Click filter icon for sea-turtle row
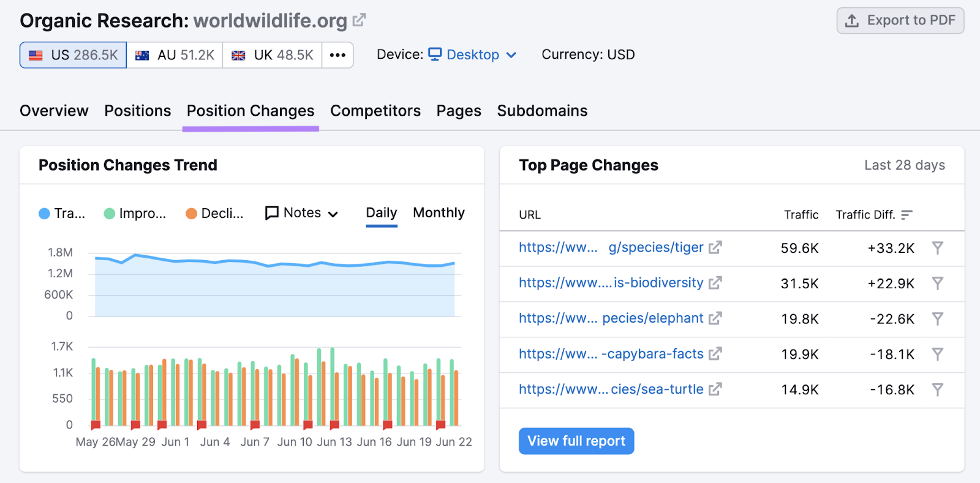This screenshot has width=980, height=483. coord(937,390)
